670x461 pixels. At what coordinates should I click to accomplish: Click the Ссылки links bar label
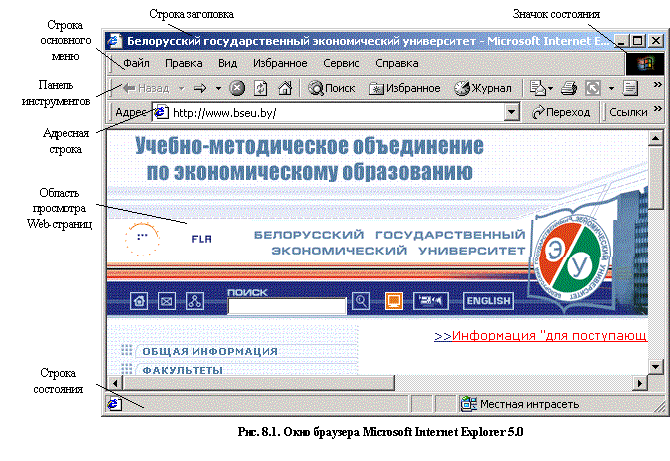[x=628, y=112]
